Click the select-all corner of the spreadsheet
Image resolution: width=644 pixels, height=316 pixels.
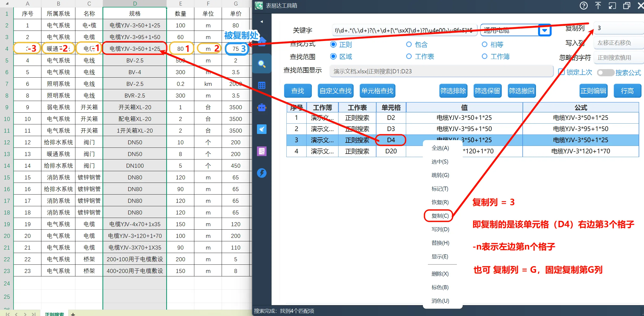(x=7, y=4)
